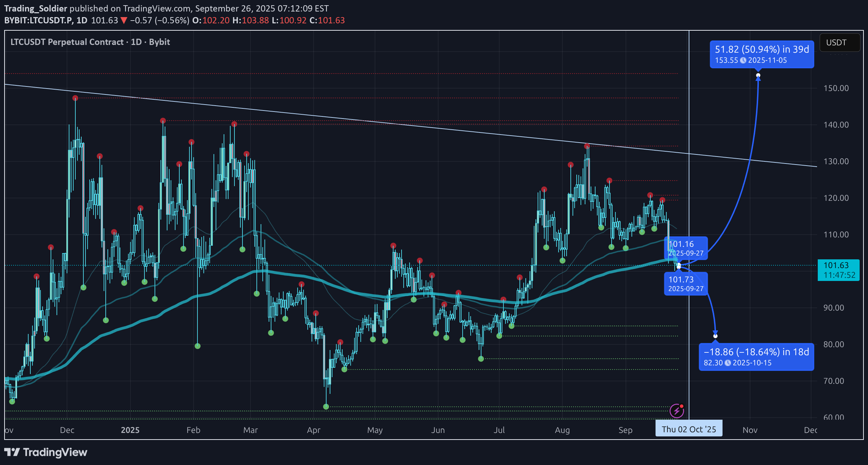This screenshot has height=465, width=868.
Task: Click the TradingView logo
Action: (x=46, y=452)
